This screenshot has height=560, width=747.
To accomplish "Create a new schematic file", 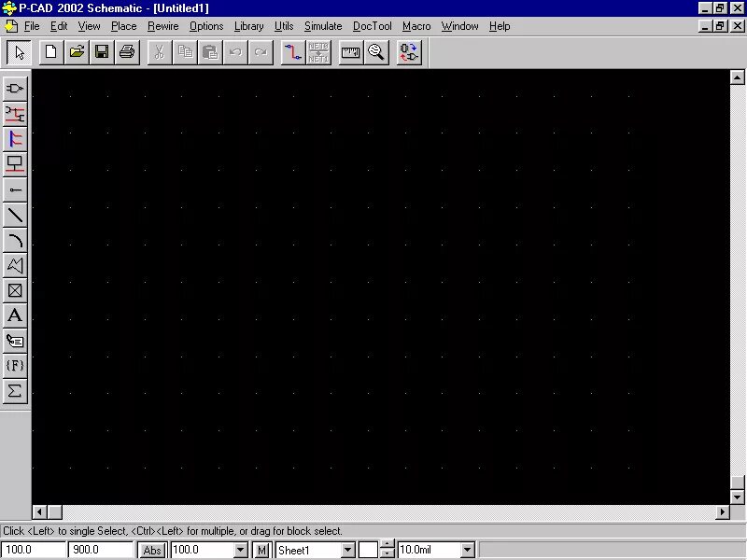I will (x=51, y=52).
